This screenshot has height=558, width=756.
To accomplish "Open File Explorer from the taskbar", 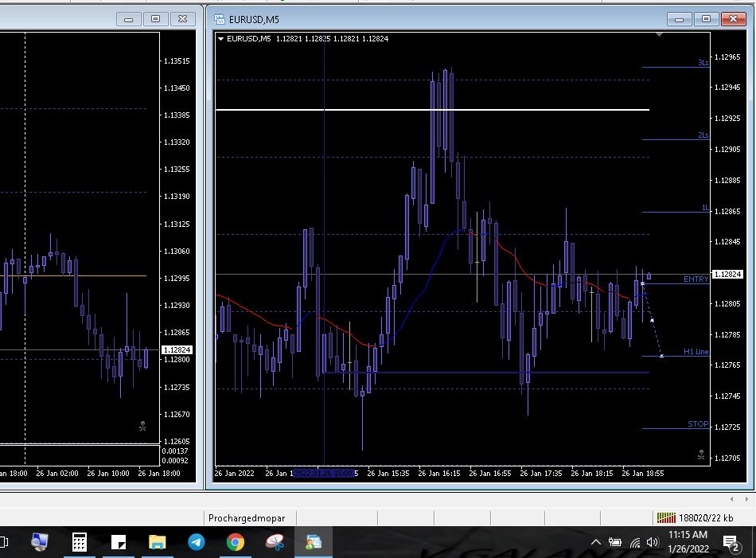I will 157,543.
